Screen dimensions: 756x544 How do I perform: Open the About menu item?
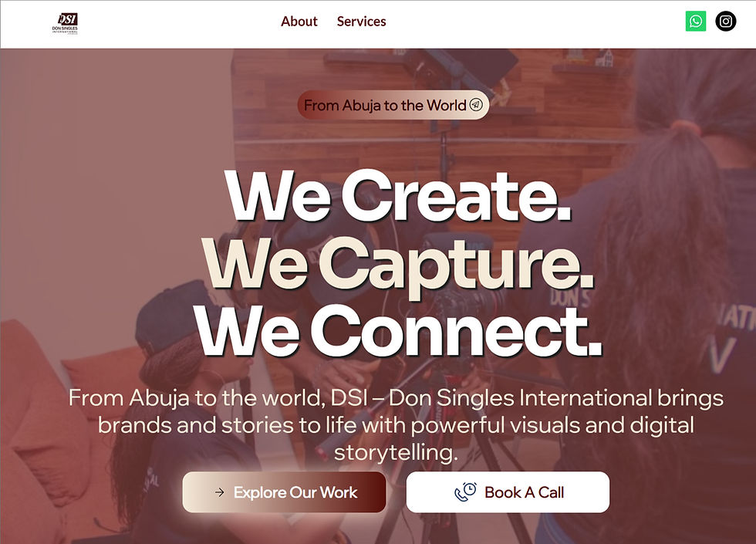[x=299, y=22]
